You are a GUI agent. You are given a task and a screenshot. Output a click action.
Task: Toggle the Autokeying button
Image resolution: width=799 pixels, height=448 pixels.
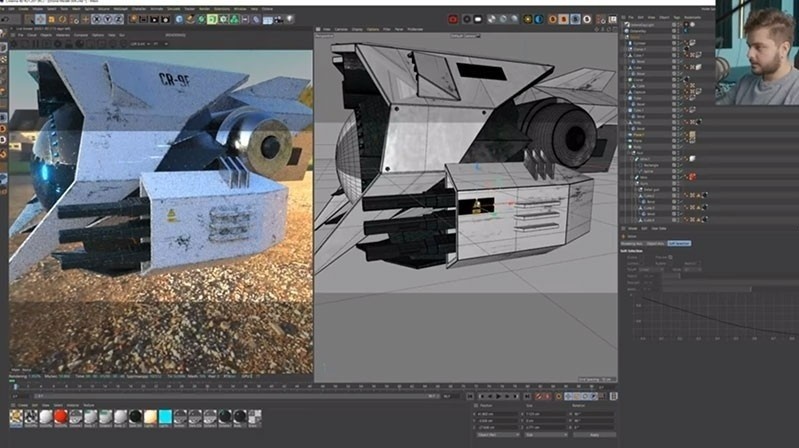click(548, 396)
